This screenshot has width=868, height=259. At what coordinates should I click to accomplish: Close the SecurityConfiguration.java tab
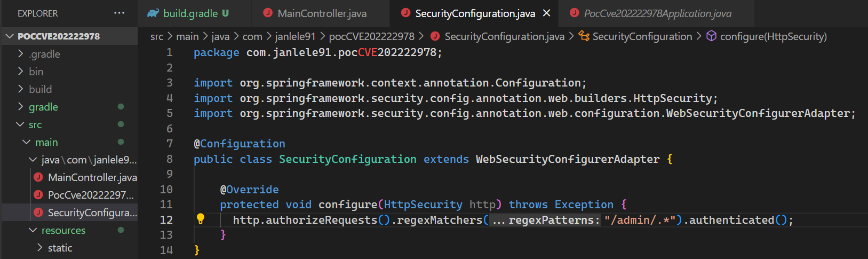pos(547,13)
